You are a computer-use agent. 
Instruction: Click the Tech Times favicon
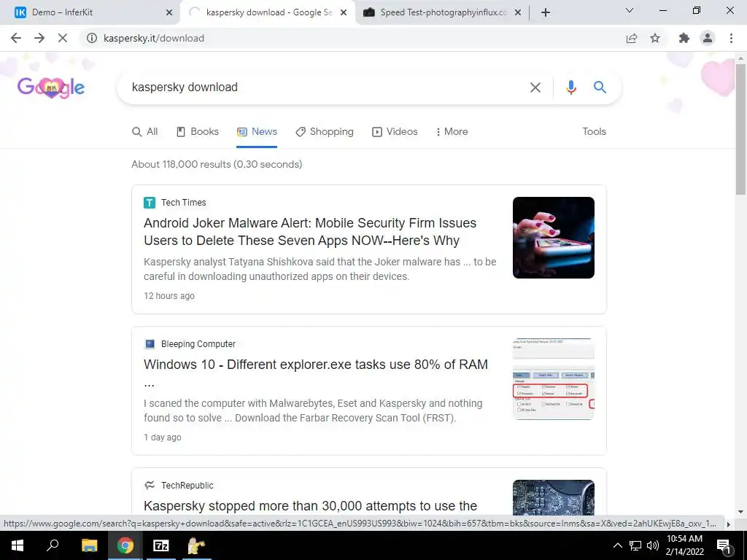click(150, 203)
